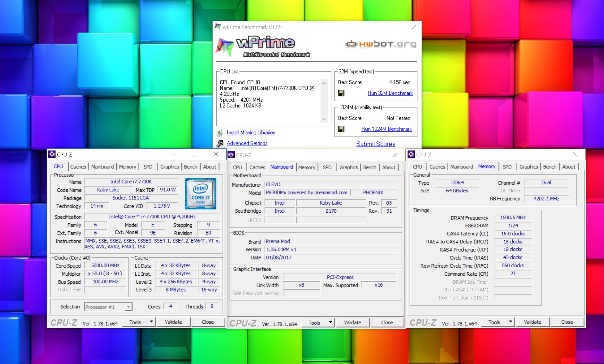604x364 pixels.
Task: Open Graphics tab in right CPU-Z window
Action: 528,167
